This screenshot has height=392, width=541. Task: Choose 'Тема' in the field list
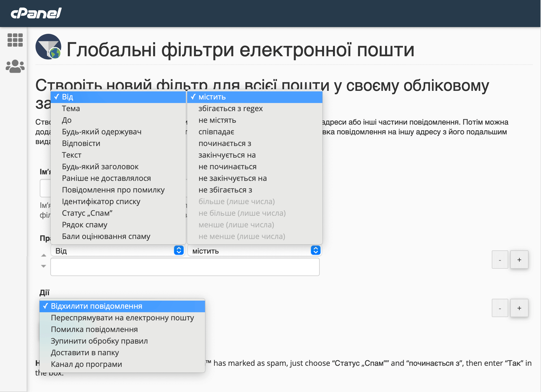[118, 108]
